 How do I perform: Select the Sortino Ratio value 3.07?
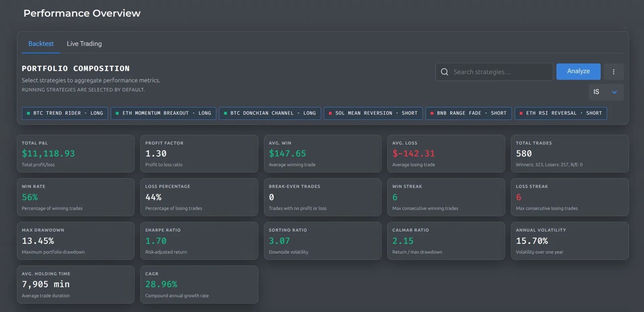[x=279, y=241]
